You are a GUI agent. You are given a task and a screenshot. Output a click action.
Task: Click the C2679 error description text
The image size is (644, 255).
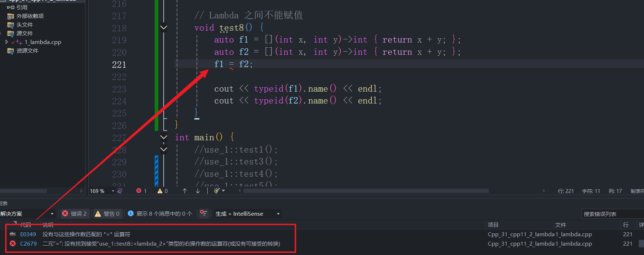pos(161,243)
